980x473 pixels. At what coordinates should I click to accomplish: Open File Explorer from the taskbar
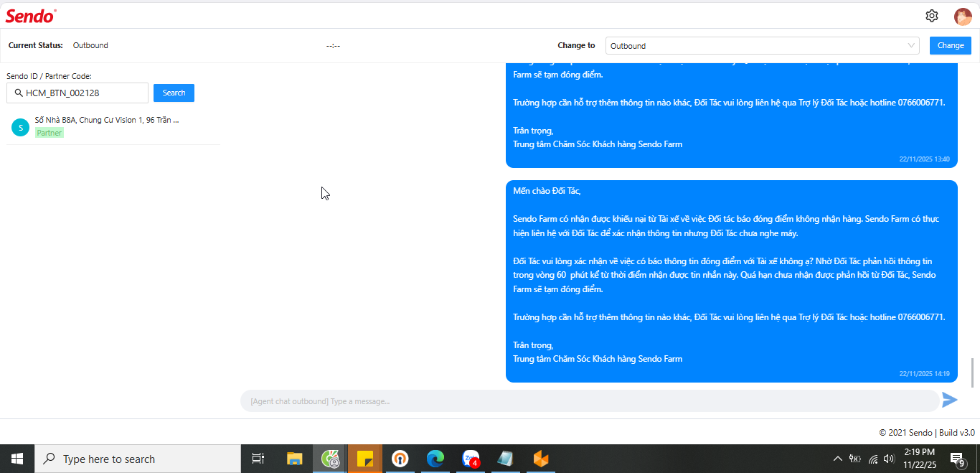294,459
